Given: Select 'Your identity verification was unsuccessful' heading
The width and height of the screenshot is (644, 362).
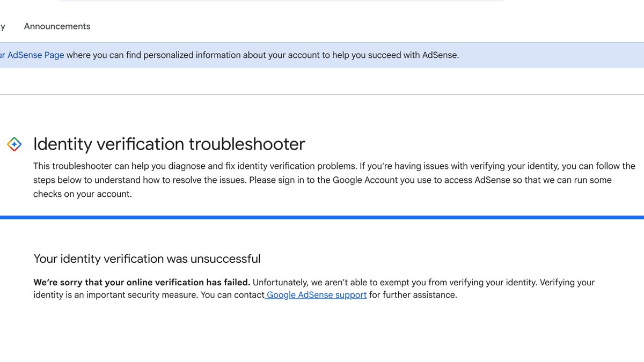Looking at the screenshot, I should (x=147, y=258).
